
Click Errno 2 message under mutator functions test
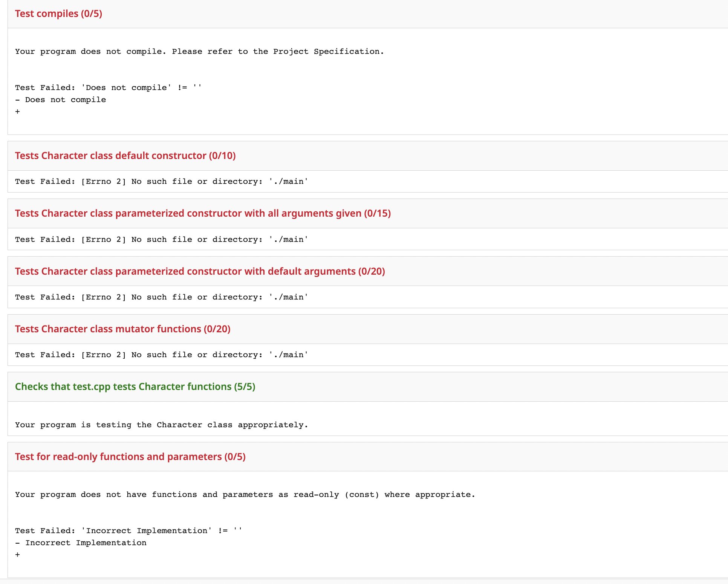[162, 355]
